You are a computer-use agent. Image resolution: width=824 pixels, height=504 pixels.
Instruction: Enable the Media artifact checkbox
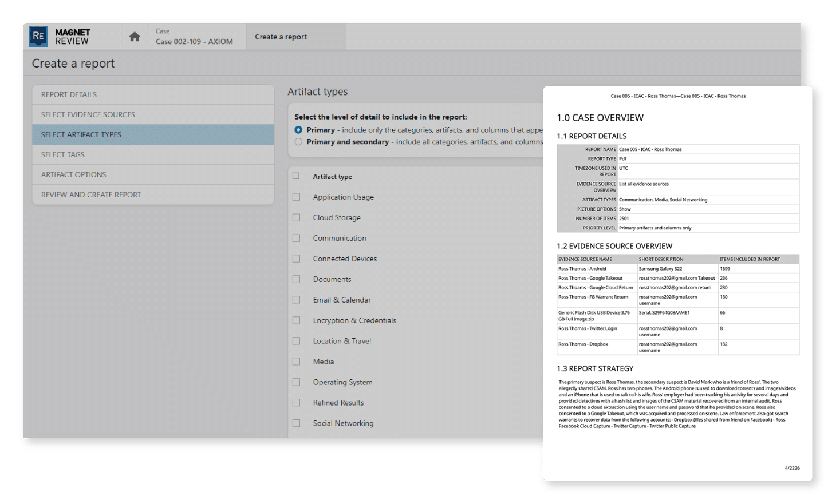296,362
